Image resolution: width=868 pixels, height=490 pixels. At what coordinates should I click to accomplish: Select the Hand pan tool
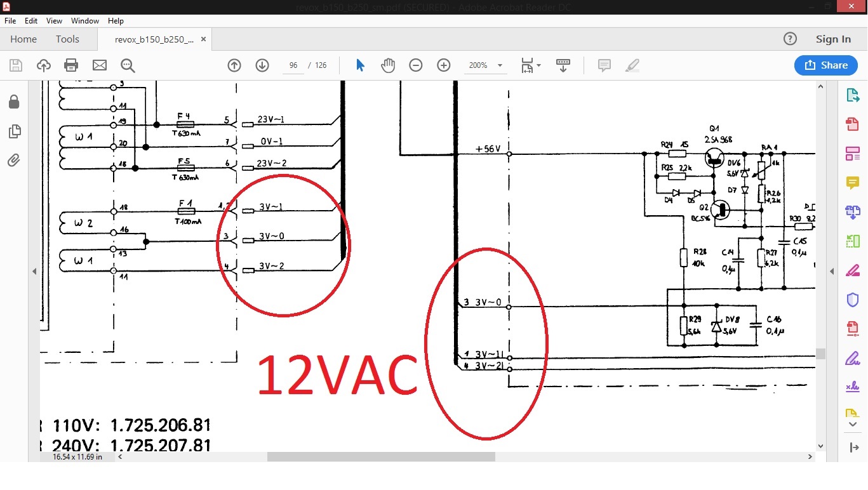pos(388,65)
